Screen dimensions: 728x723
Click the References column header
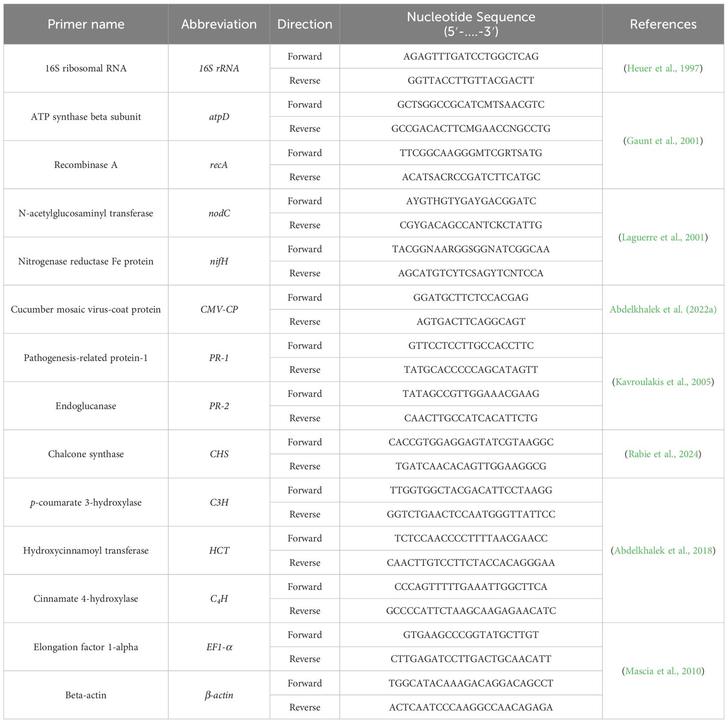663,24
